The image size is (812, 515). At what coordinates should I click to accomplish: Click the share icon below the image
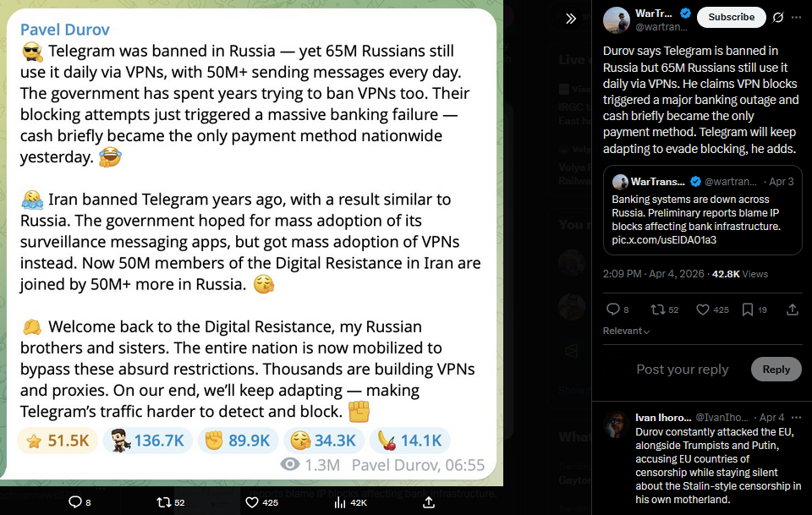coord(428,502)
